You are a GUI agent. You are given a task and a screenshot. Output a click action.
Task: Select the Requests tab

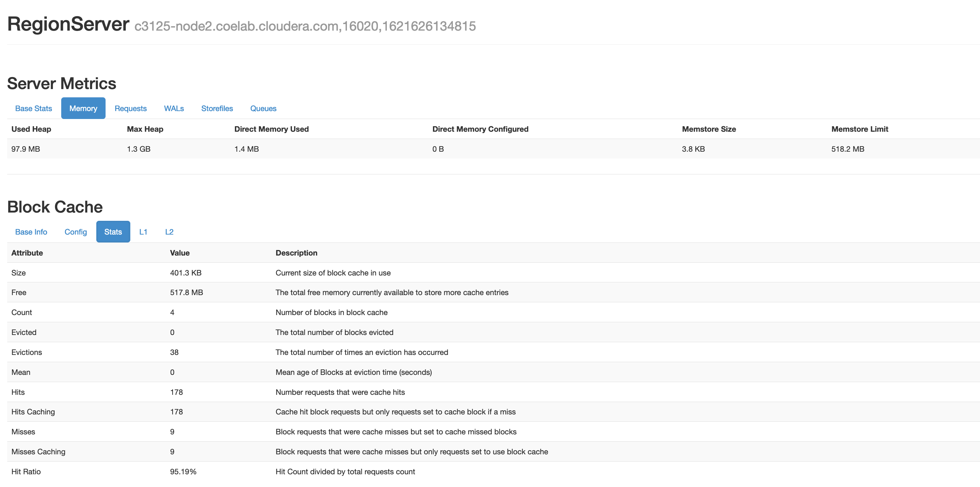pos(130,108)
